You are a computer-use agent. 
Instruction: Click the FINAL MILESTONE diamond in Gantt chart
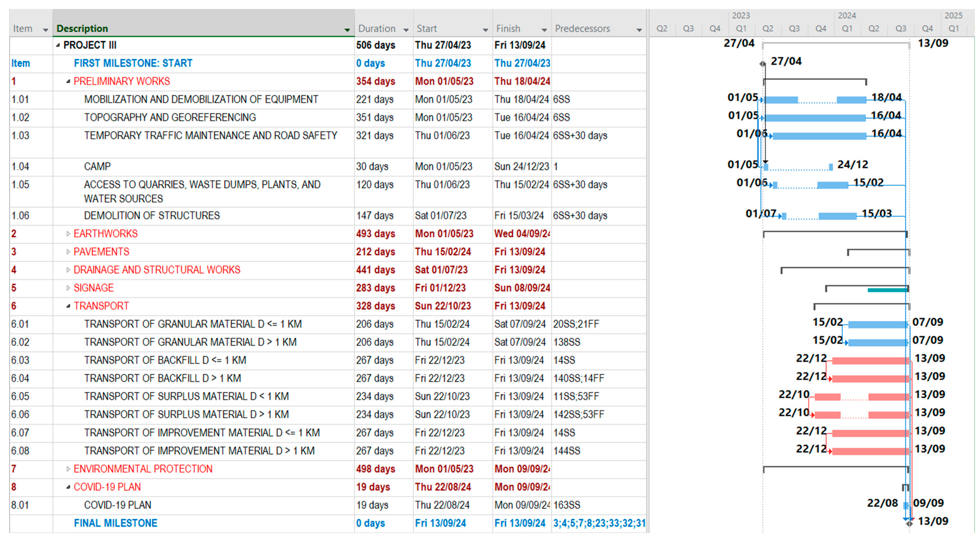click(909, 523)
